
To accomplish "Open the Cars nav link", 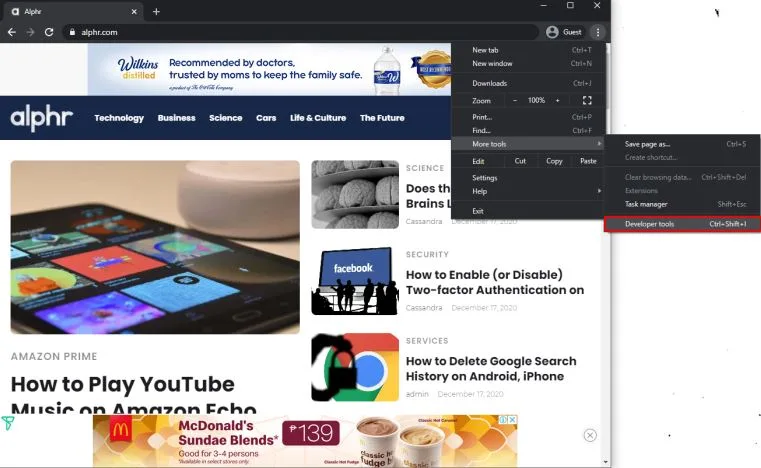I will (266, 118).
